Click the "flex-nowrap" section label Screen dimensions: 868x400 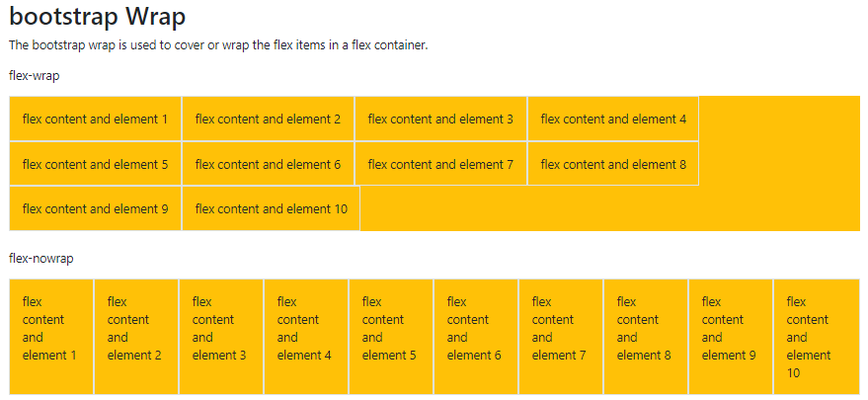tap(41, 259)
